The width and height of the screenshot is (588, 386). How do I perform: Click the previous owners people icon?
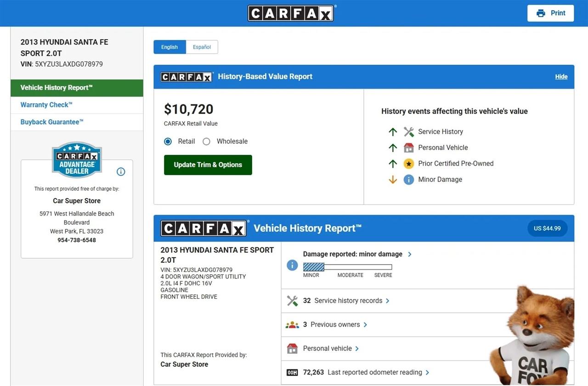(292, 325)
